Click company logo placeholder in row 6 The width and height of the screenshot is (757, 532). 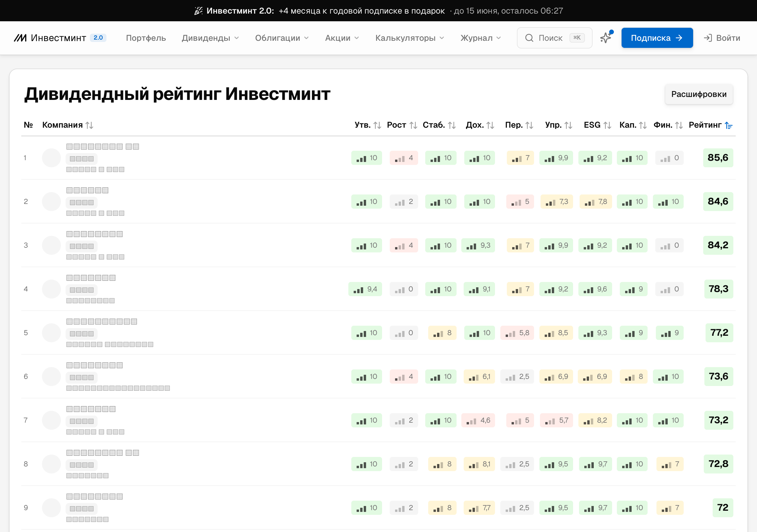(51, 377)
